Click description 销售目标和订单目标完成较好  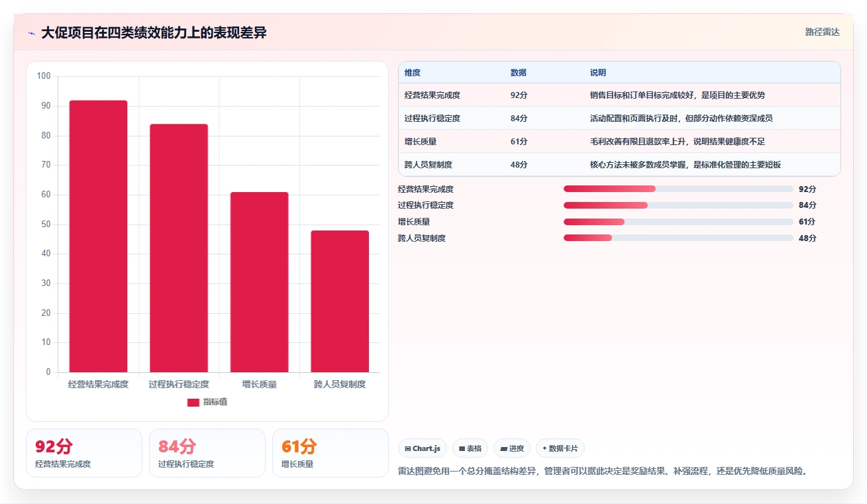pyautogui.click(x=678, y=95)
